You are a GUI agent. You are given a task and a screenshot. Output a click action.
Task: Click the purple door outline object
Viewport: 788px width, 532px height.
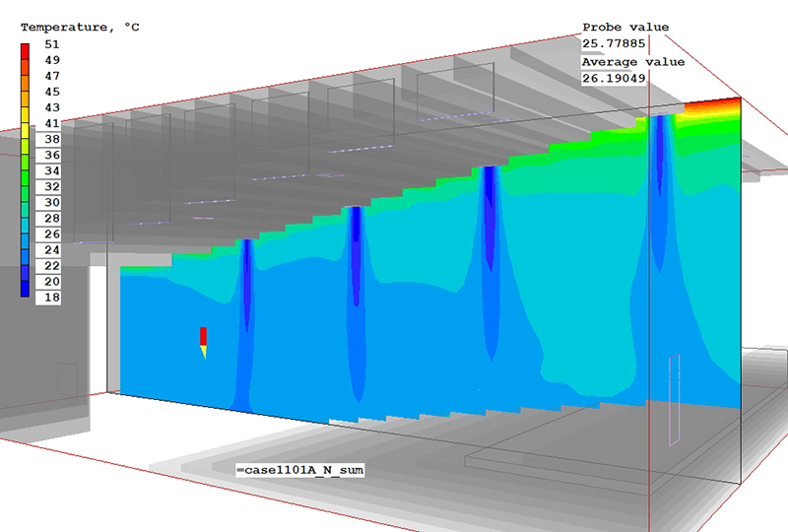click(x=674, y=400)
